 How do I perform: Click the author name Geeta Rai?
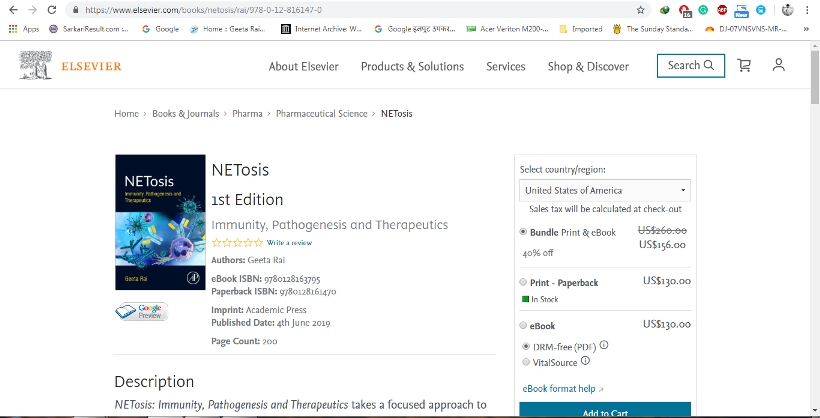[266, 260]
